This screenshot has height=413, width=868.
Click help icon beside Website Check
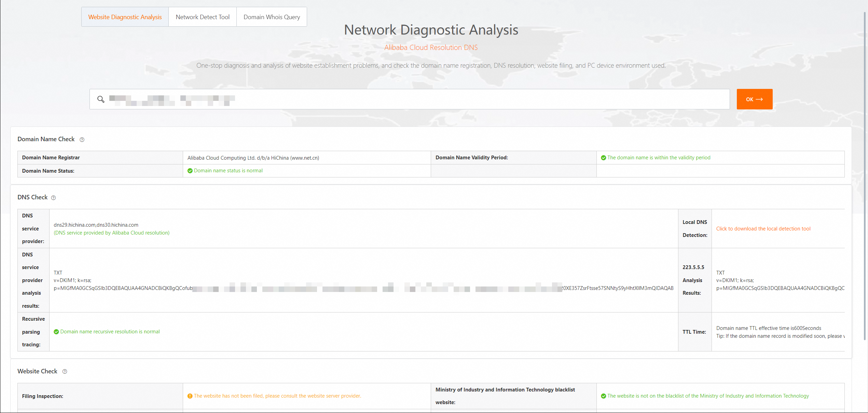pos(65,372)
